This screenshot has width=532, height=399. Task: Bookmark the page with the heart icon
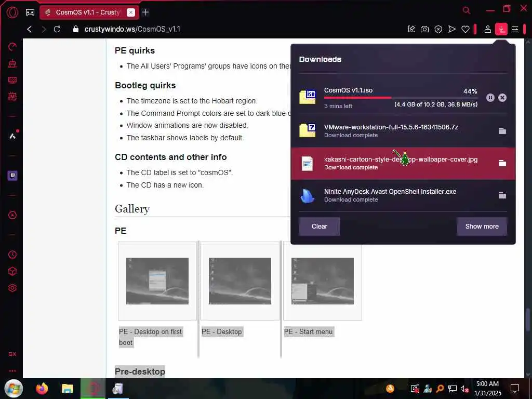pyautogui.click(x=465, y=29)
